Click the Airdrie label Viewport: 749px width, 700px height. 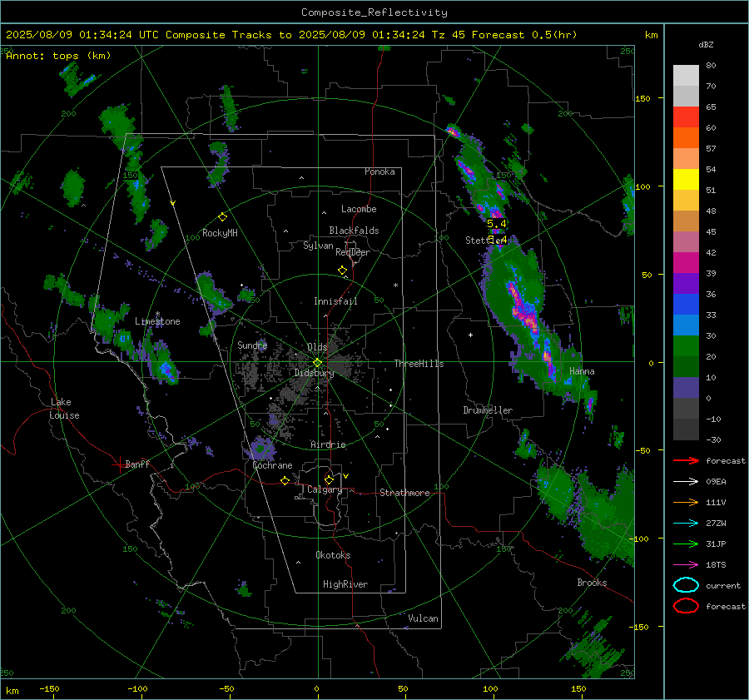[x=328, y=444]
